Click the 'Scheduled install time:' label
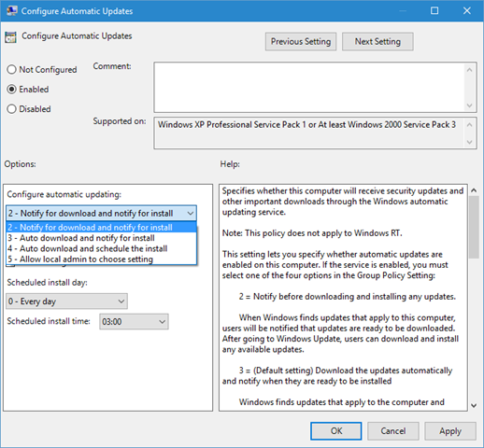Viewport: 484px width, 448px height. 49,321
